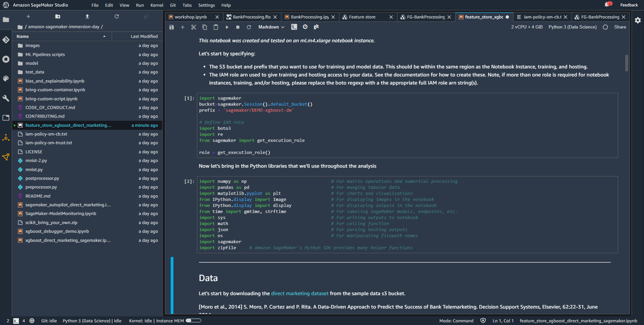Run the selected cell
Screen dimensions: 644x325
[227, 27]
